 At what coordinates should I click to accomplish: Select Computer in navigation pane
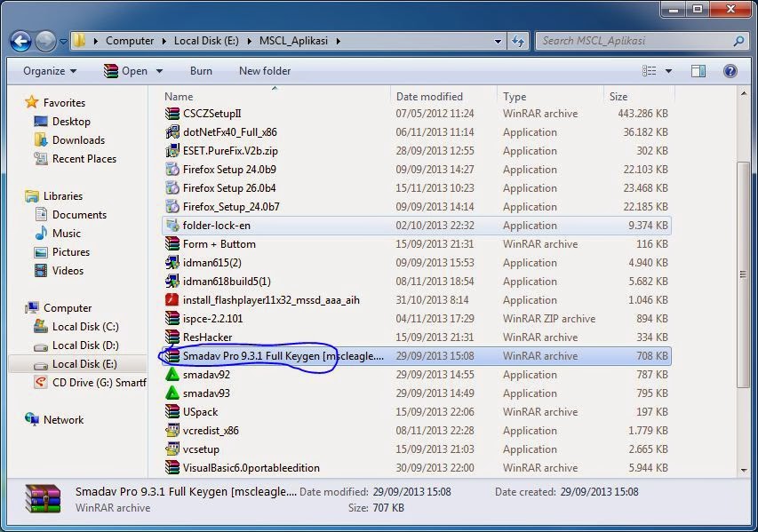click(x=68, y=308)
